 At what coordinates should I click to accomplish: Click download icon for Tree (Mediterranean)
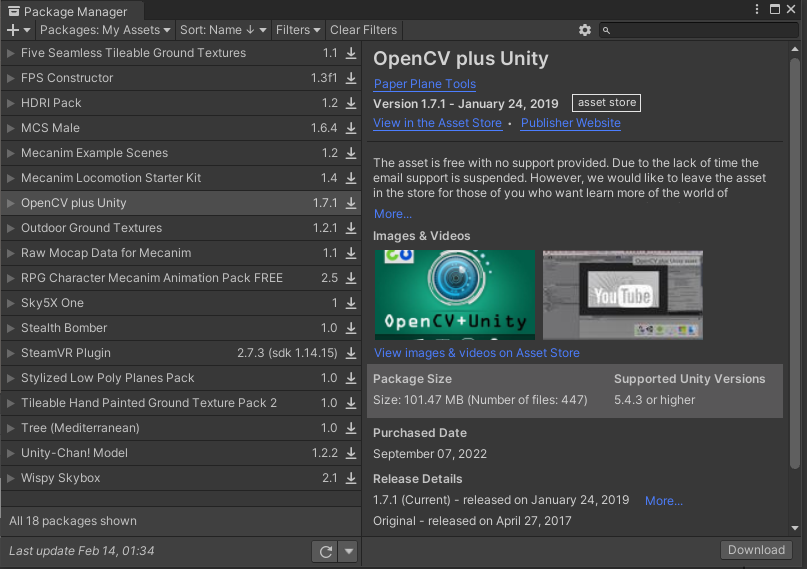pos(351,428)
